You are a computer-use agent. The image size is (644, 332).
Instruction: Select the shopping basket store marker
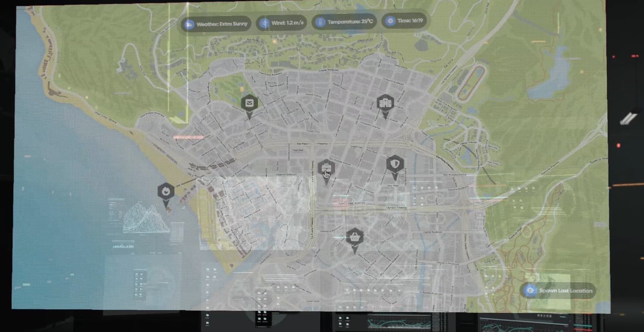pyautogui.click(x=354, y=240)
